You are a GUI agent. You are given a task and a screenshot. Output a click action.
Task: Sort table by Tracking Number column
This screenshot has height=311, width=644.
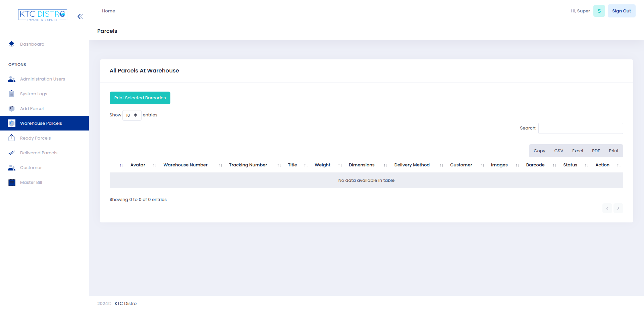tap(248, 165)
